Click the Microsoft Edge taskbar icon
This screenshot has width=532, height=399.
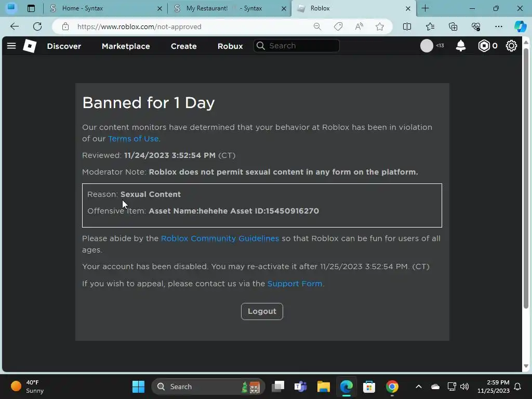coord(346,387)
